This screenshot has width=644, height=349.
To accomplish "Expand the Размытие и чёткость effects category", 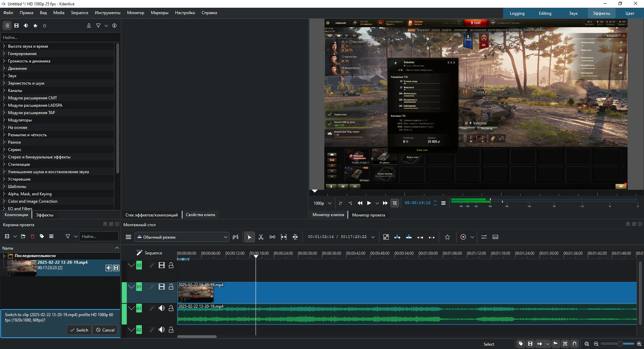I will tap(4, 135).
